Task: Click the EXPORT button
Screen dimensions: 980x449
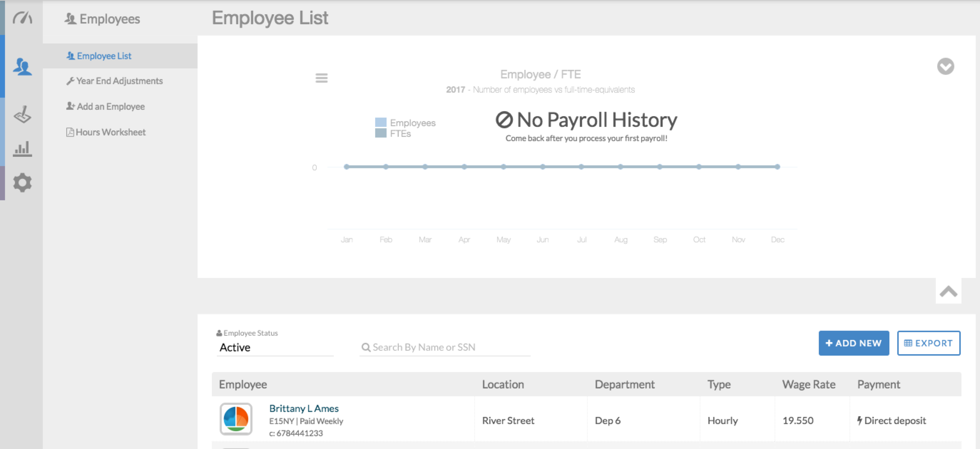Action: point(929,343)
